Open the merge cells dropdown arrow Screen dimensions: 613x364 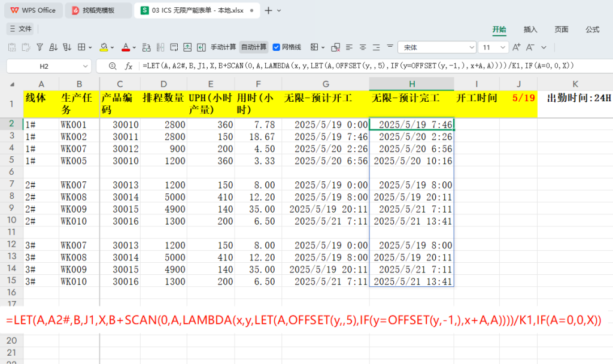coord(323,48)
